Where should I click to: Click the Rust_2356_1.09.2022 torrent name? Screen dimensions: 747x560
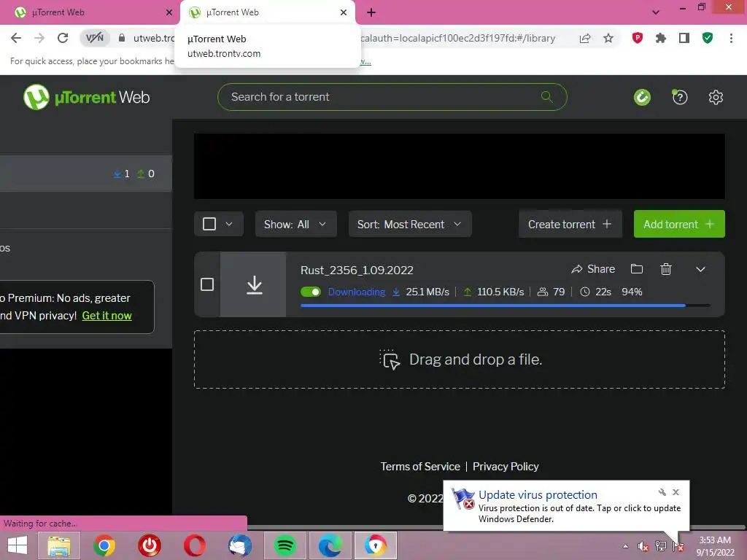coord(357,270)
